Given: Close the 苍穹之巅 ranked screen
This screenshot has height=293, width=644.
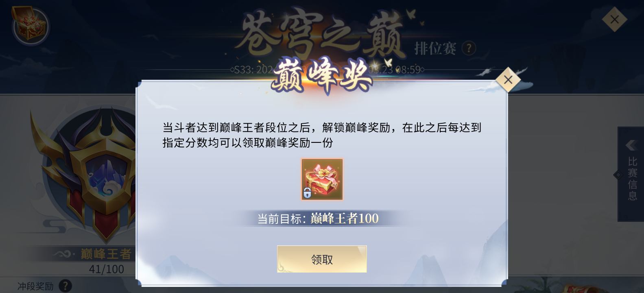Looking at the screenshot, I should (614, 19).
